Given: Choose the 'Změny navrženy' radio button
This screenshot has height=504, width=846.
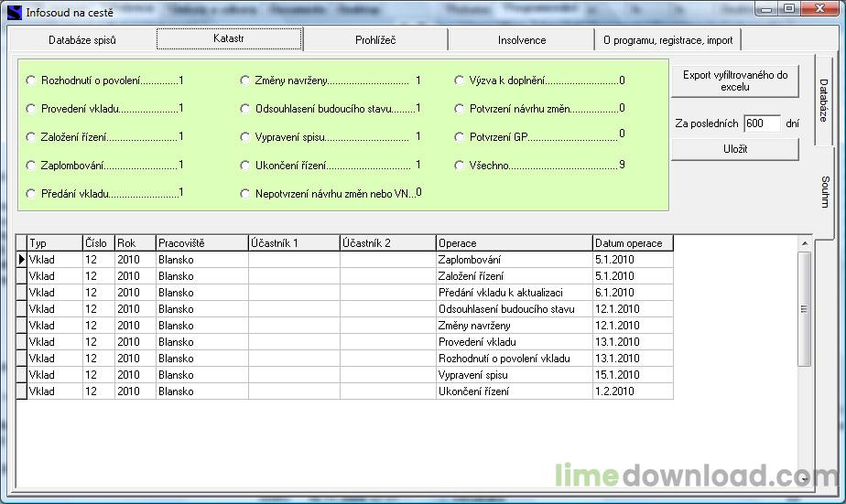Looking at the screenshot, I should click(x=245, y=80).
